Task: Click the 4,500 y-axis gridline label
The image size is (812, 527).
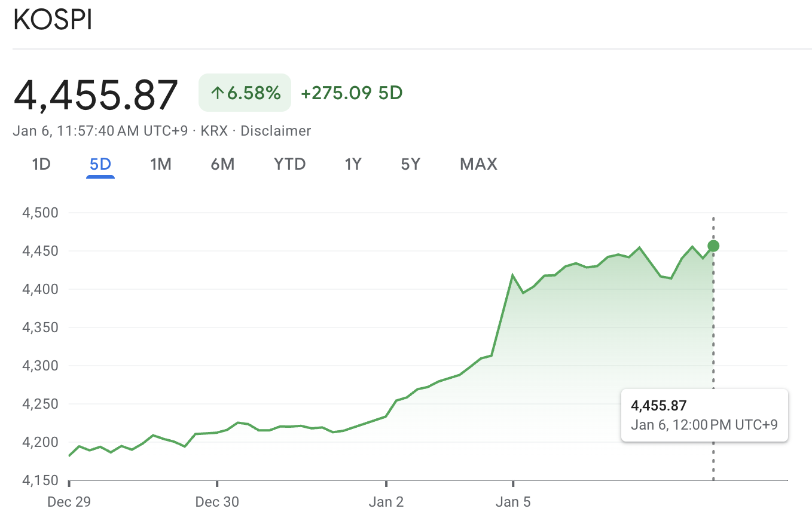Action: pyautogui.click(x=41, y=213)
